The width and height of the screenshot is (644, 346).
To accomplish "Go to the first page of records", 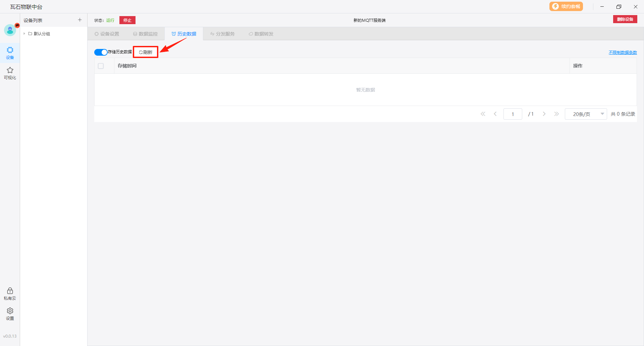I will click(x=483, y=114).
